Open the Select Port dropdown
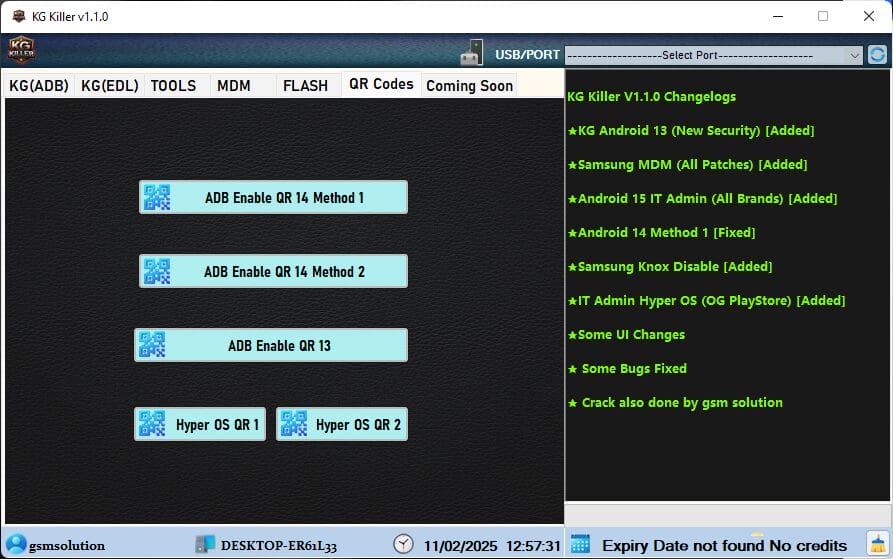The image size is (893, 559). coord(713,55)
